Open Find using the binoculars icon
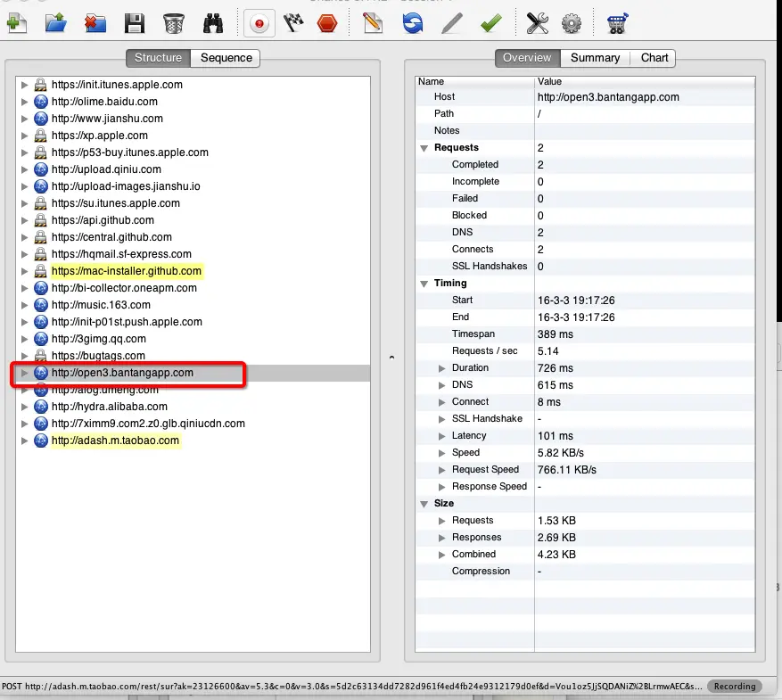The height and width of the screenshot is (700, 782). pos(213,23)
